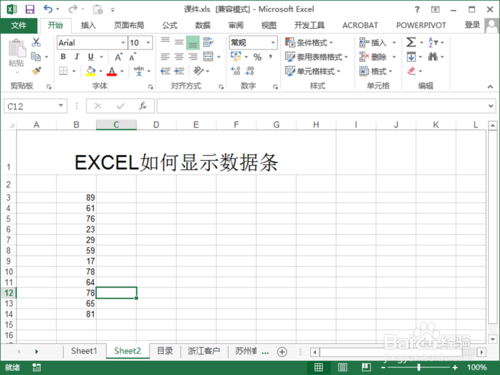The height and width of the screenshot is (375, 500).
Task: Open the font color dropdown arrow
Action: pyautogui.click(x=122, y=71)
